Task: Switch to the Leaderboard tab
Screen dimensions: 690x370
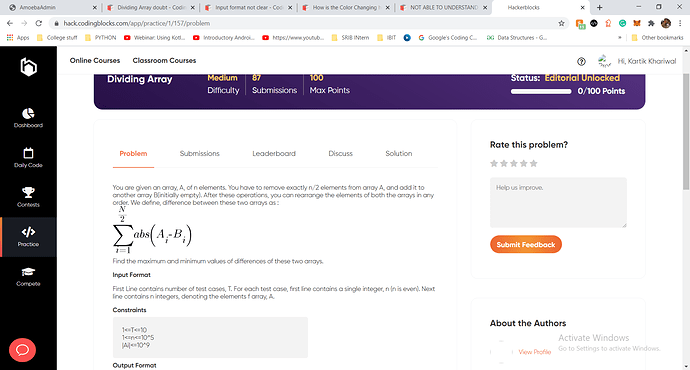Action: tap(274, 154)
